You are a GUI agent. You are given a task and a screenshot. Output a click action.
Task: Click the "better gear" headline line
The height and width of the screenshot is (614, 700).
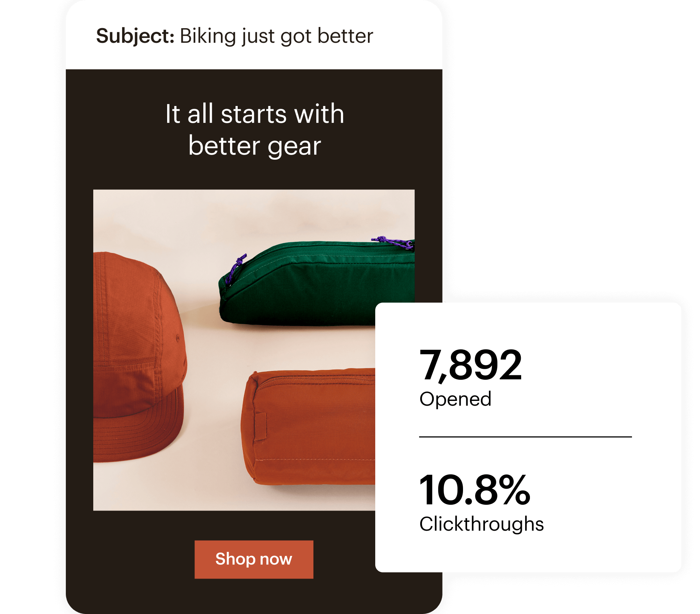[255, 146]
